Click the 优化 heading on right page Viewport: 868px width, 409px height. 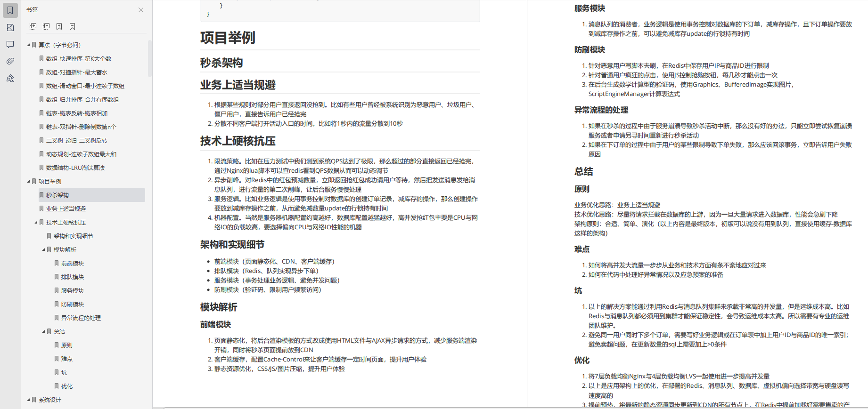tap(582, 361)
